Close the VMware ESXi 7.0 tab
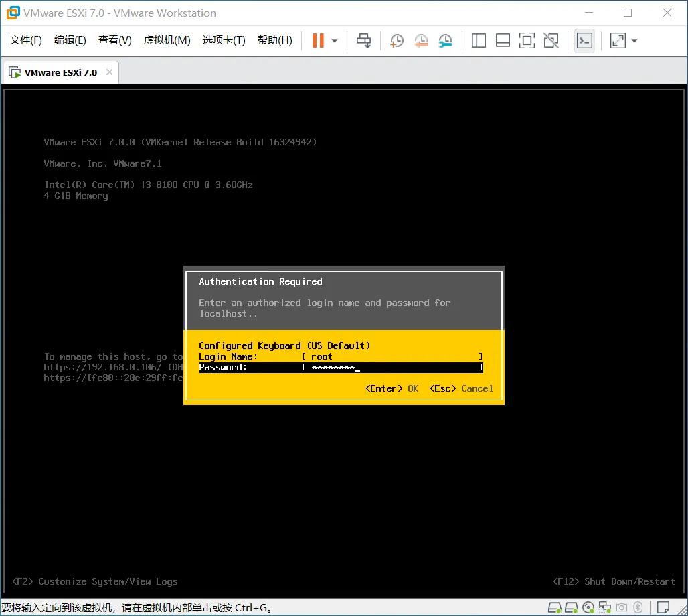Image resolution: width=688 pixels, height=616 pixels. pyautogui.click(x=109, y=72)
